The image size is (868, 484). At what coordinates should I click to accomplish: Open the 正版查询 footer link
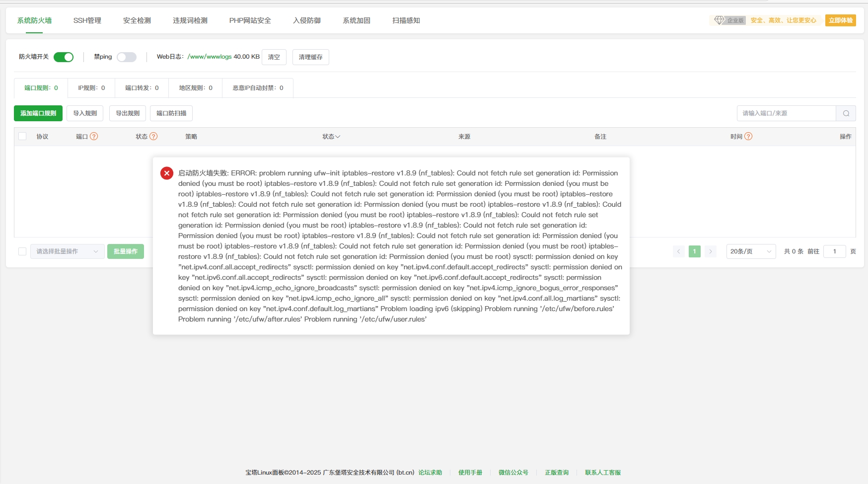click(x=557, y=473)
